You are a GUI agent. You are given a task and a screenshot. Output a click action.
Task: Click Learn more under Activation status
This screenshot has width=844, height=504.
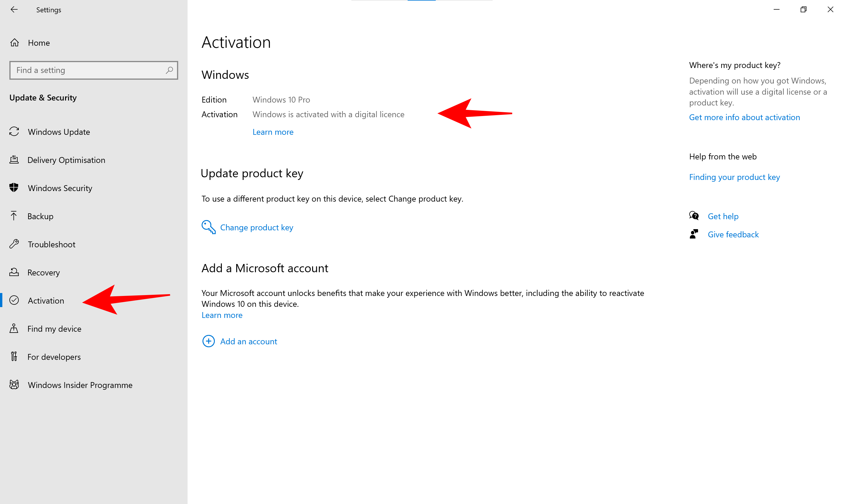273,131
